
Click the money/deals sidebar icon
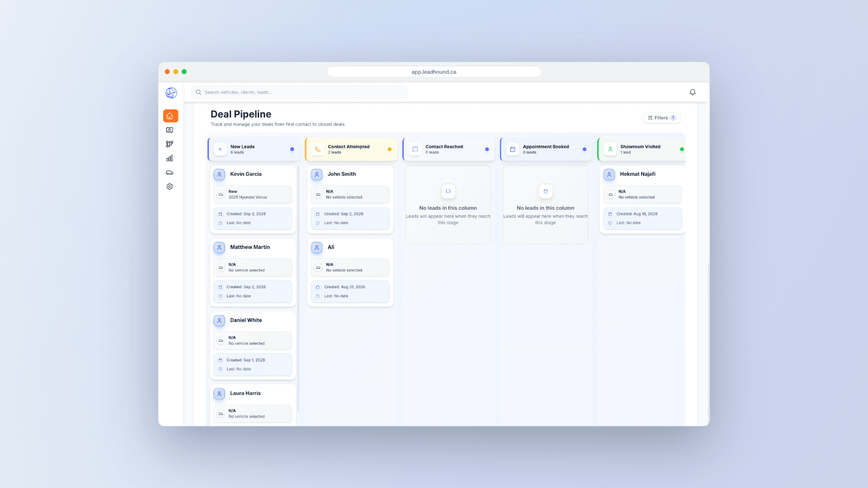(170, 130)
